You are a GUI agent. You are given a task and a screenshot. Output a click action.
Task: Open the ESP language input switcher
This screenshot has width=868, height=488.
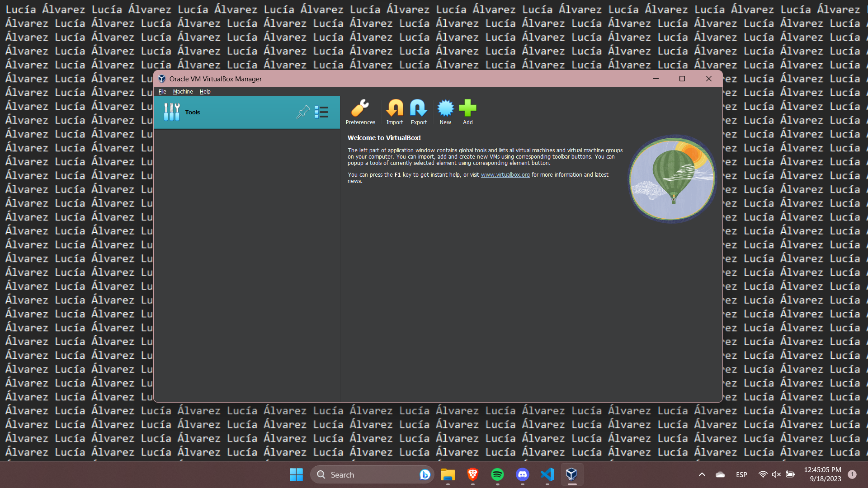point(741,474)
